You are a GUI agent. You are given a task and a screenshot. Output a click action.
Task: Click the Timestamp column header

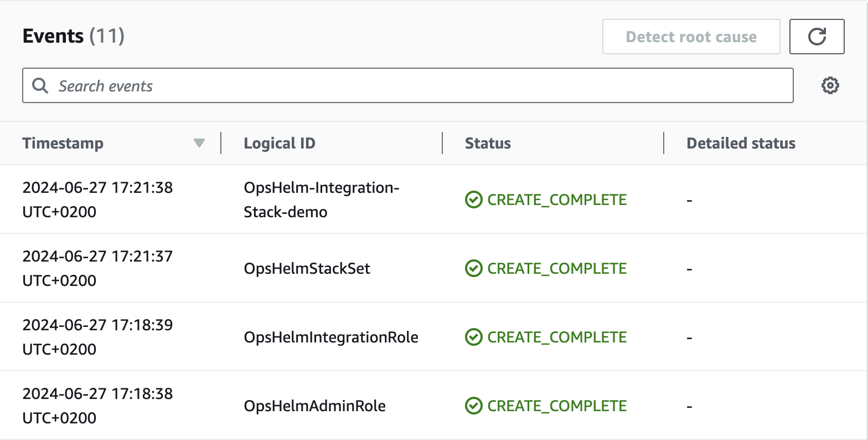click(x=63, y=143)
